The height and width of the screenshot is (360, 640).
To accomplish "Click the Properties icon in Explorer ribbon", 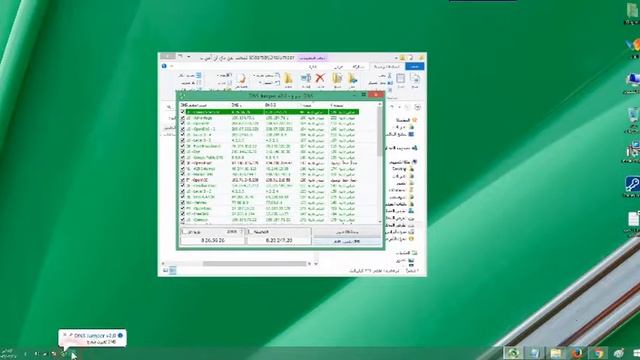I will [x=241, y=78].
